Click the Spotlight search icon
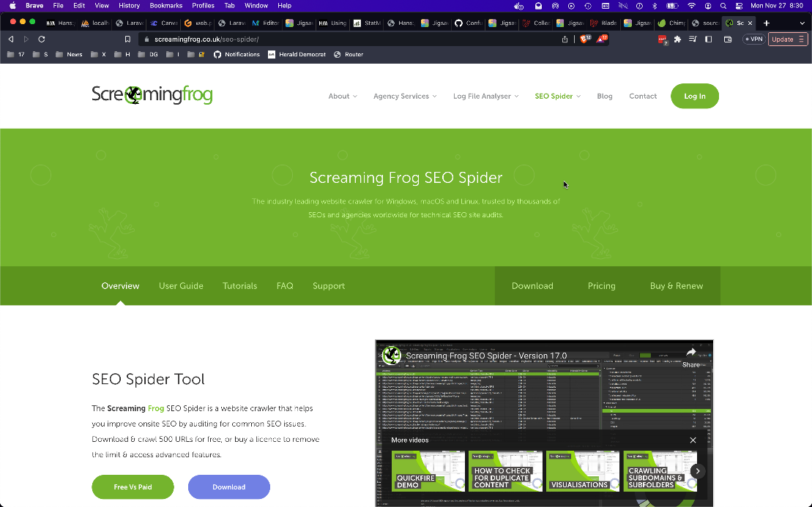The width and height of the screenshot is (812, 507). pos(723,5)
